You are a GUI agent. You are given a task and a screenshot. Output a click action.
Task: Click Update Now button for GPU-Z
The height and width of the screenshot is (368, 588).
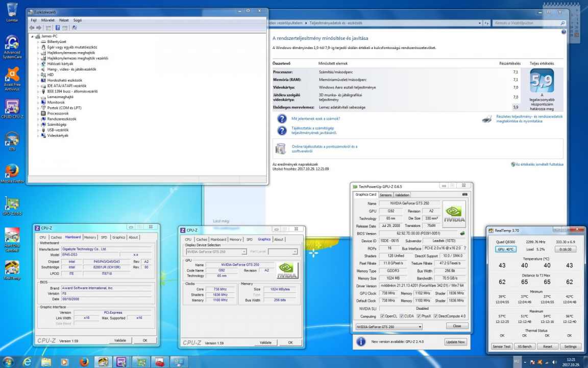coord(456,342)
